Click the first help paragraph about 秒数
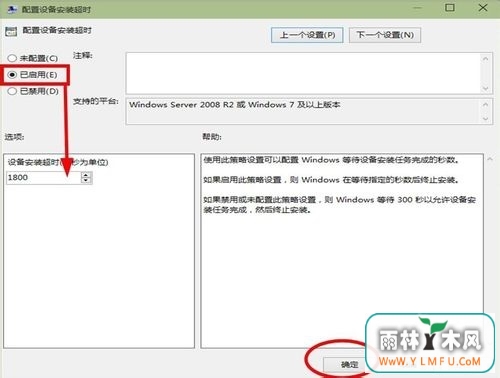The width and height of the screenshot is (500, 378). [x=331, y=160]
